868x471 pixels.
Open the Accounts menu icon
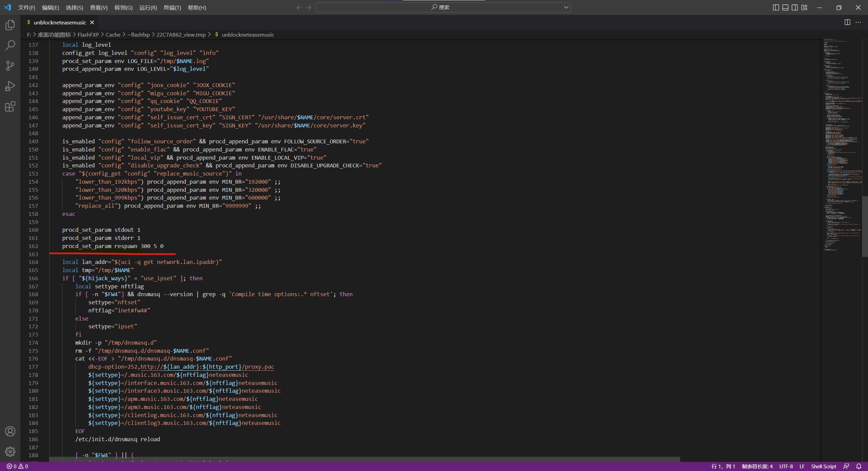(x=10, y=431)
